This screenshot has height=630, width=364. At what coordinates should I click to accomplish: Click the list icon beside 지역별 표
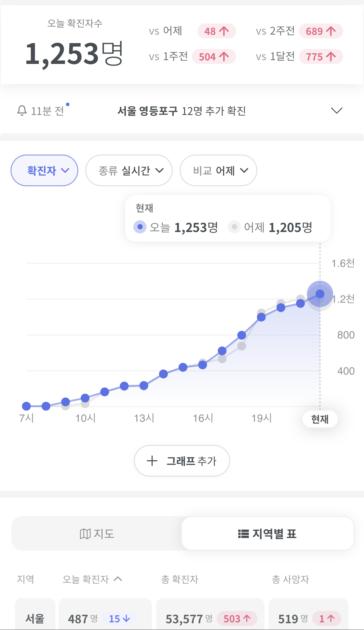pyautogui.click(x=243, y=534)
